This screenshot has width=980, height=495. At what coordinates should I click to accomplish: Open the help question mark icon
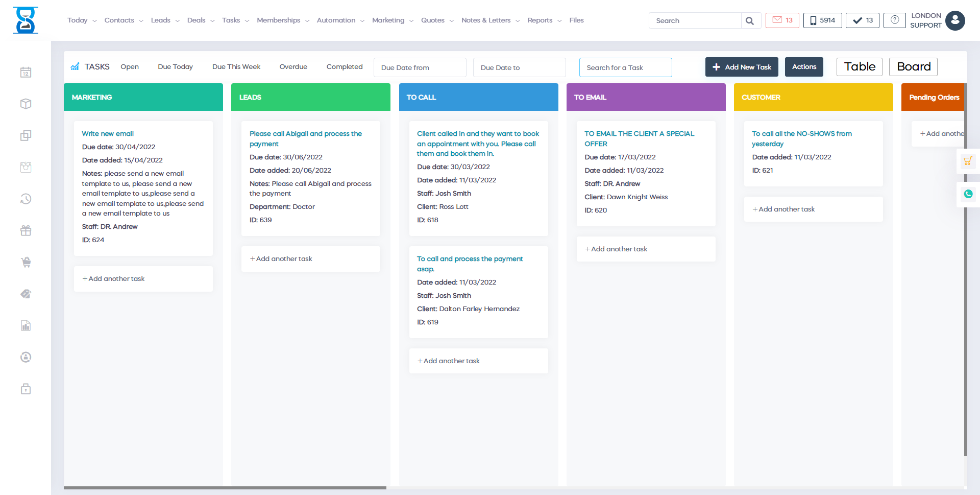(x=894, y=20)
